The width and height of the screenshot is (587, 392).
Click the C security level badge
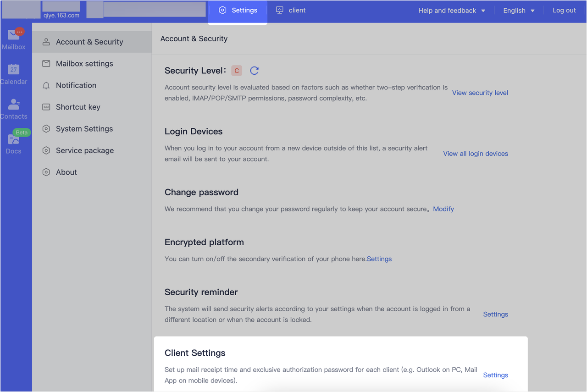[x=236, y=70]
